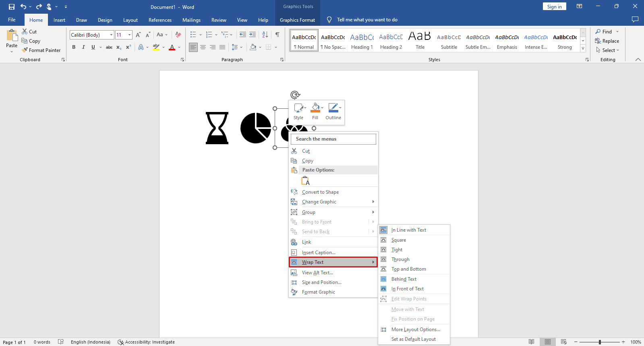Viewport: 644px width, 346px height.
Task: Toggle show paragraph marks
Action: pos(277,35)
